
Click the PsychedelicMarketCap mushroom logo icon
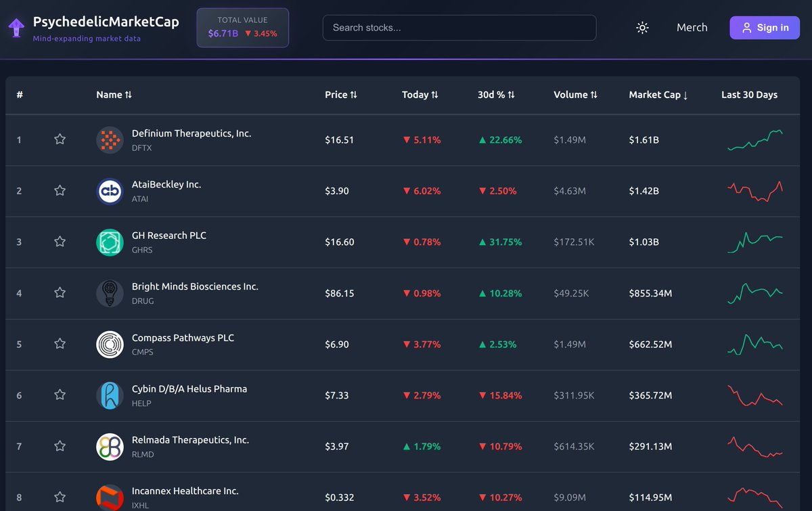click(16, 28)
